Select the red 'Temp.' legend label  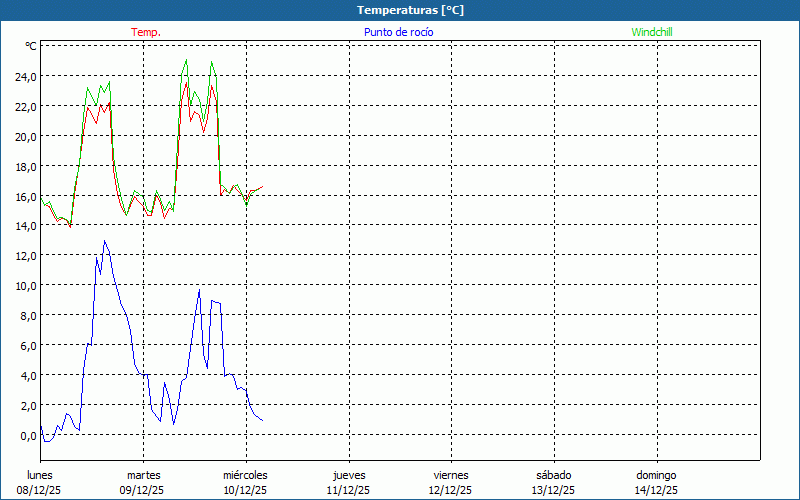pos(146,32)
